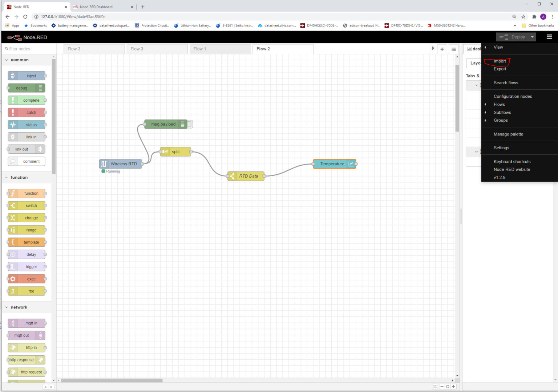Click the exec node in palette
Viewport: 558px width, 392px height.
pyautogui.click(x=27, y=279)
